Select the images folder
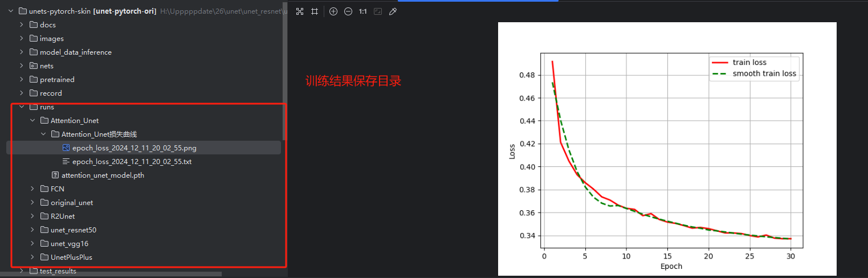868x278 pixels. pyautogui.click(x=52, y=38)
